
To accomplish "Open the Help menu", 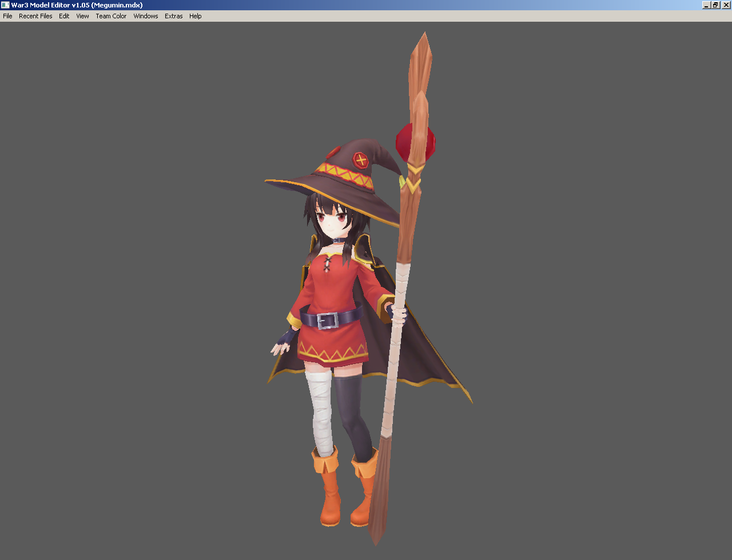I will [196, 16].
